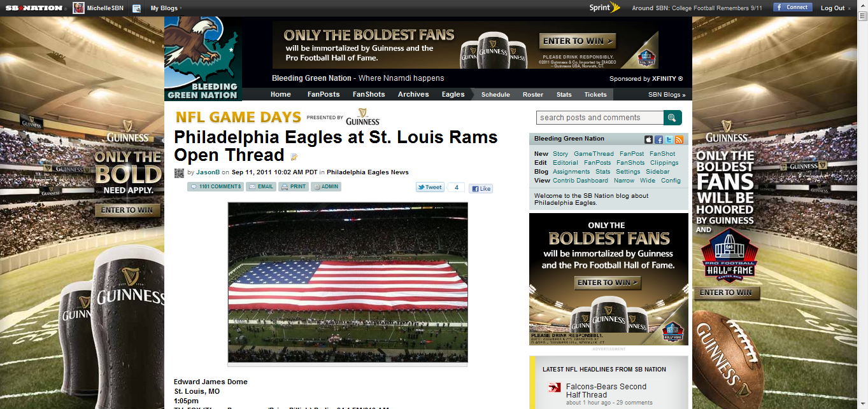Click Enter to Win in top banner
Image resolution: width=868 pixels, height=409 pixels.
click(x=578, y=41)
